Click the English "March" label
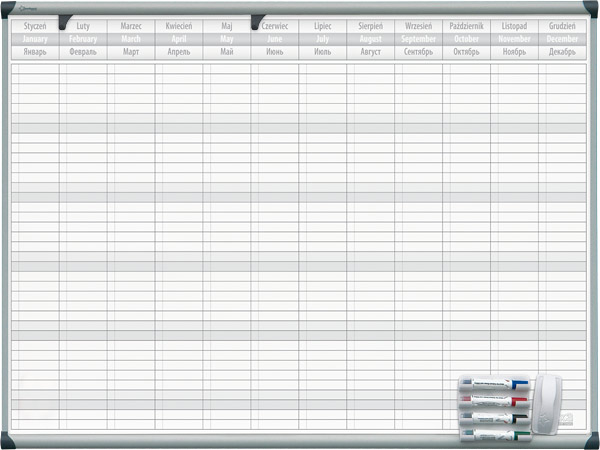 [x=131, y=39]
